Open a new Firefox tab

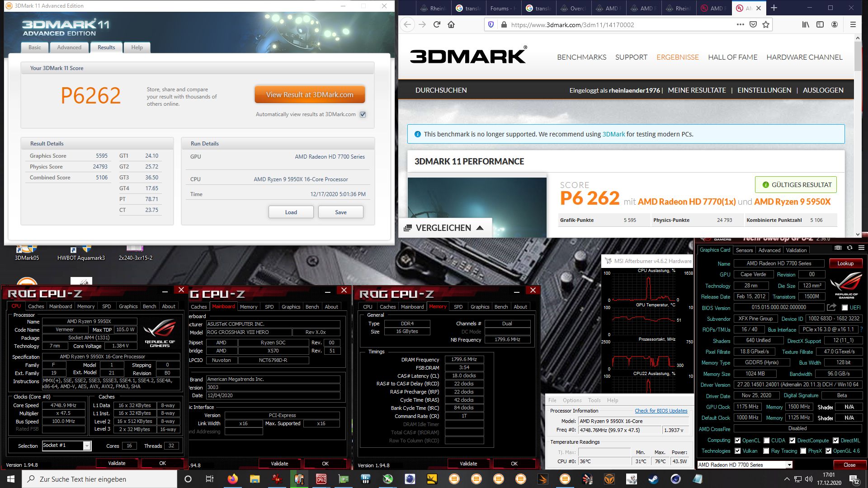tap(774, 8)
